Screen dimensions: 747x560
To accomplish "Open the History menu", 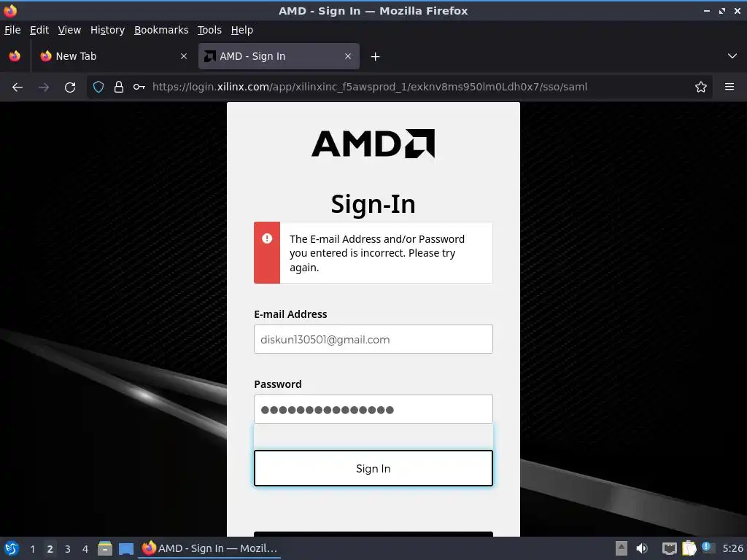I will coord(108,30).
